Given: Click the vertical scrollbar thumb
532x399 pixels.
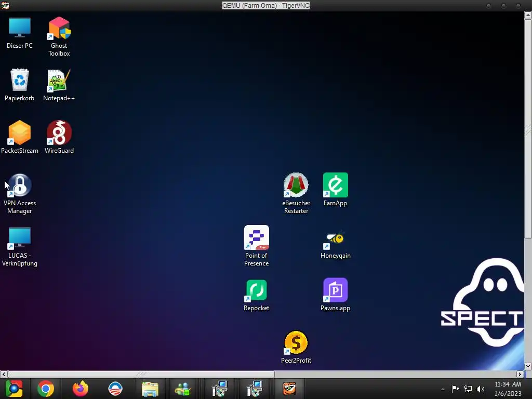Looking at the screenshot, I should click(528, 129).
